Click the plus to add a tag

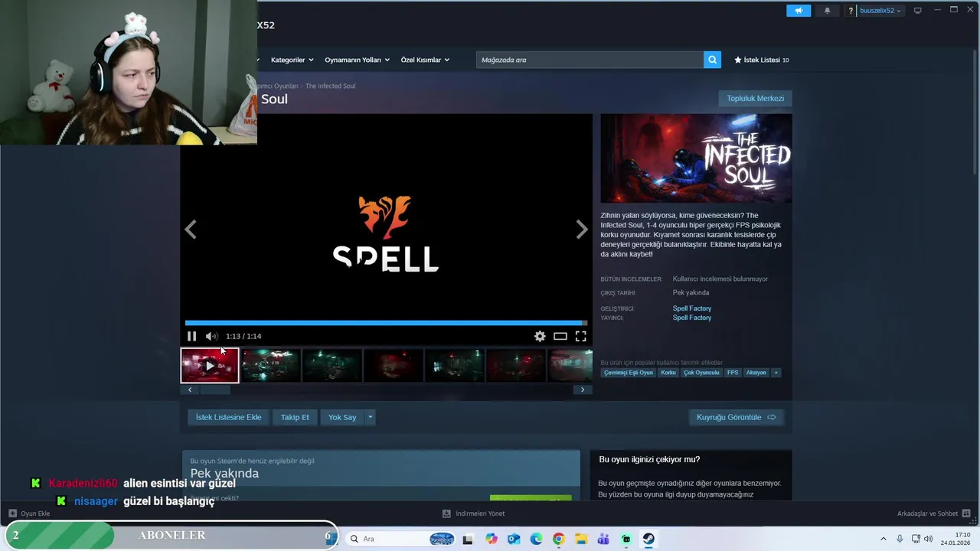776,373
